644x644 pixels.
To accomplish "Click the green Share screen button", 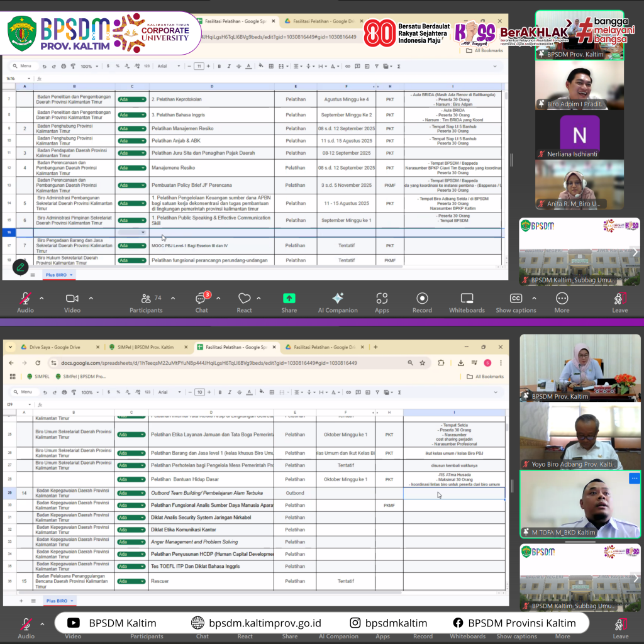I will (289, 303).
